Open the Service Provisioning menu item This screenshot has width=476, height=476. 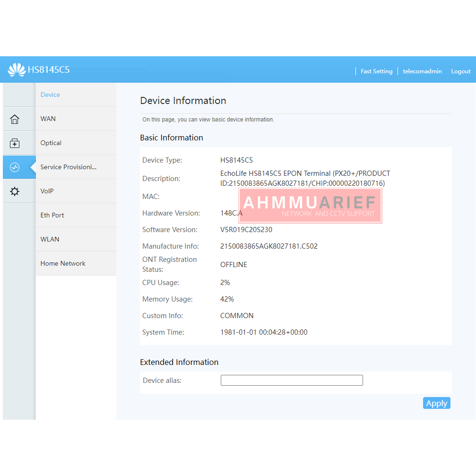click(x=69, y=167)
